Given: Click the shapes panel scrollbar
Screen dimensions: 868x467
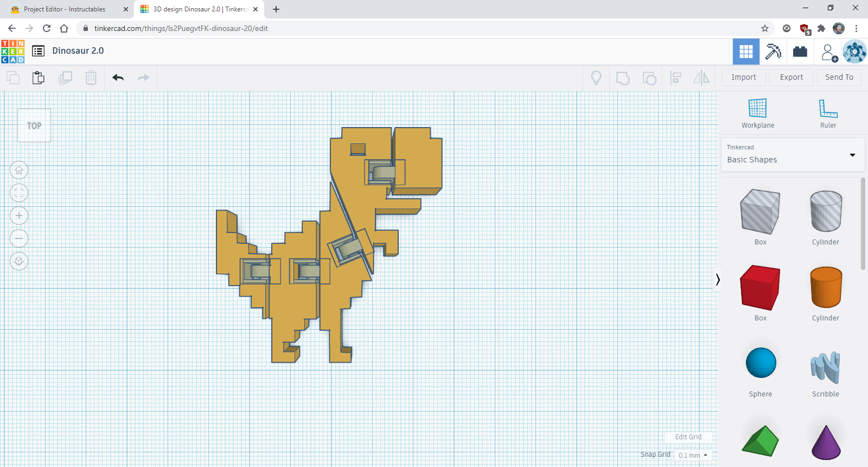Looking at the screenshot, I should 863,224.
